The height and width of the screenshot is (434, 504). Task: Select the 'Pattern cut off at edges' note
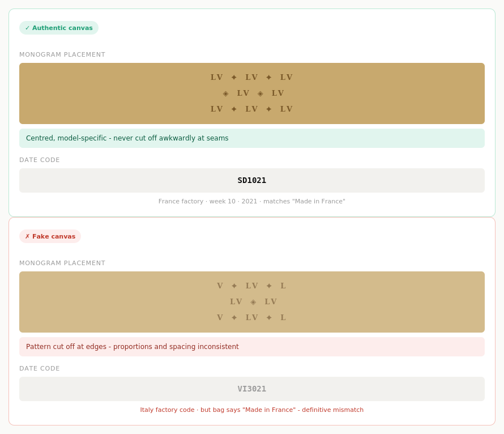[x=252, y=347]
